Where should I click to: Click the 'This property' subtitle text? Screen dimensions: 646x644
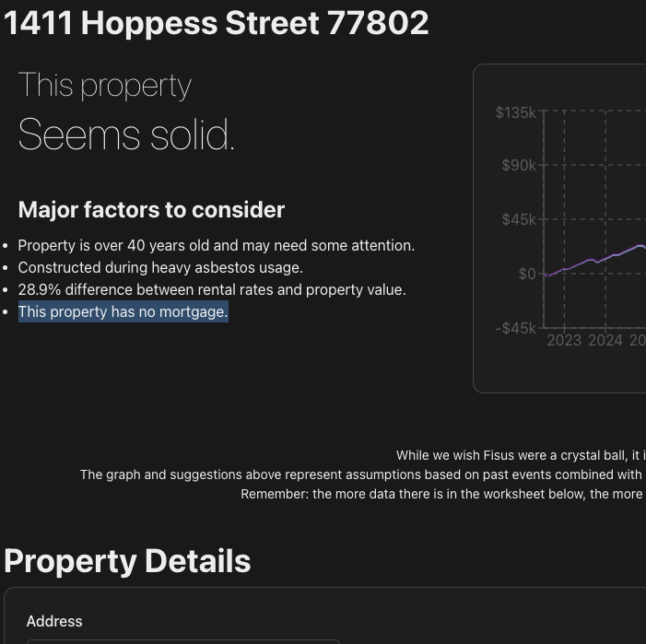click(x=104, y=85)
